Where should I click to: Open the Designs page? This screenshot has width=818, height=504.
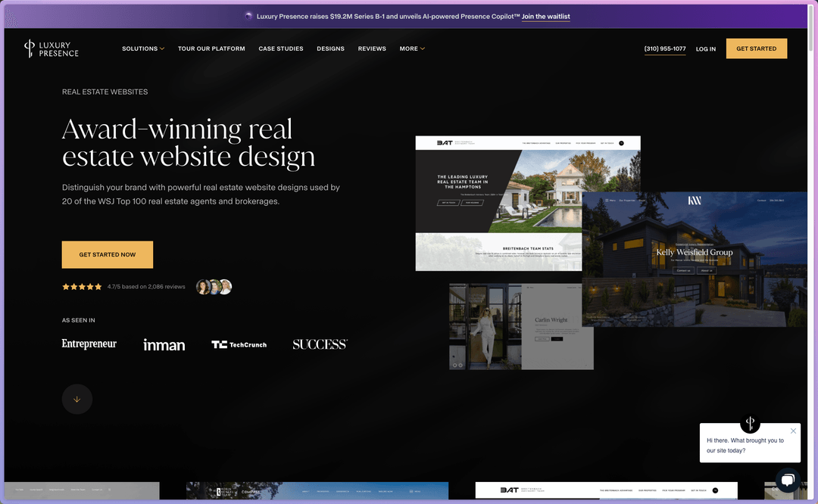tap(330, 48)
